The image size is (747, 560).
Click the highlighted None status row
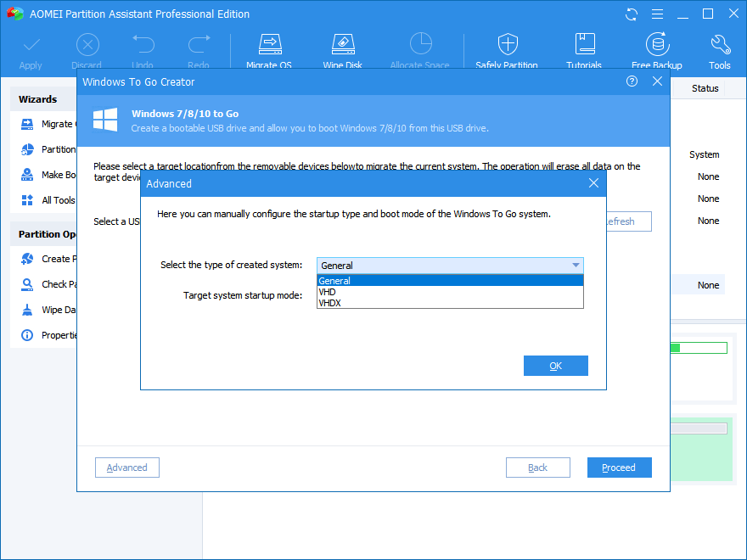pos(698,285)
